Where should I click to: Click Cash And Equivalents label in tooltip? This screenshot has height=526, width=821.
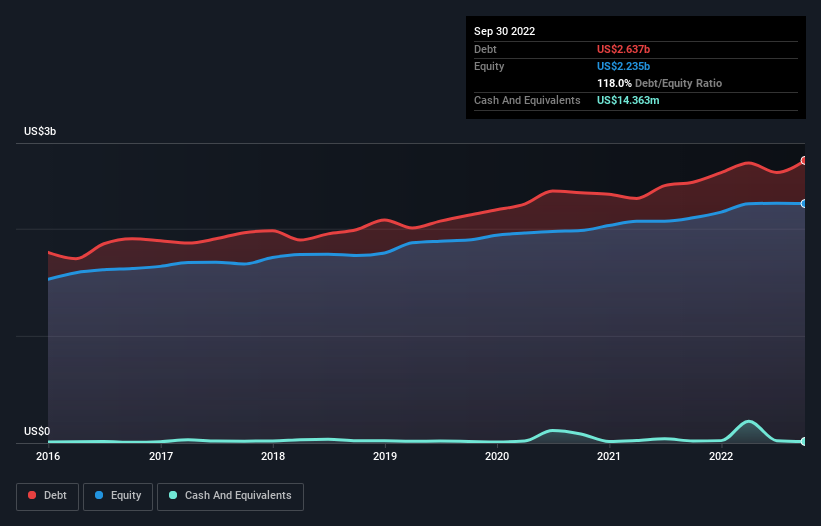[527, 100]
